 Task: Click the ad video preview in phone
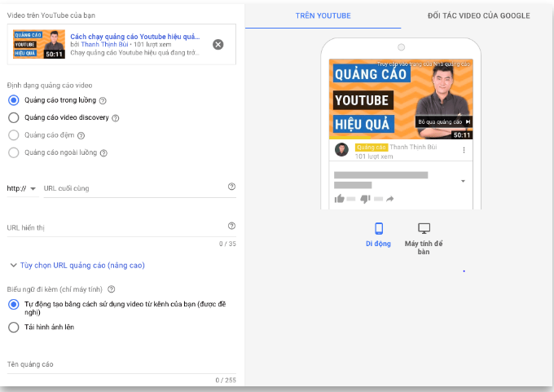(401, 99)
